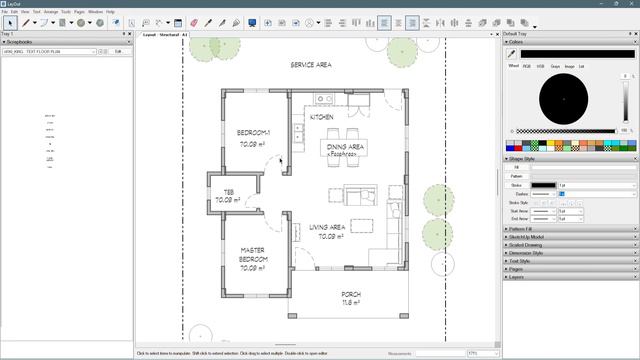Open the zoom level box in status bar
This screenshot has width=640, height=360.
pyautogui.click(x=484, y=353)
